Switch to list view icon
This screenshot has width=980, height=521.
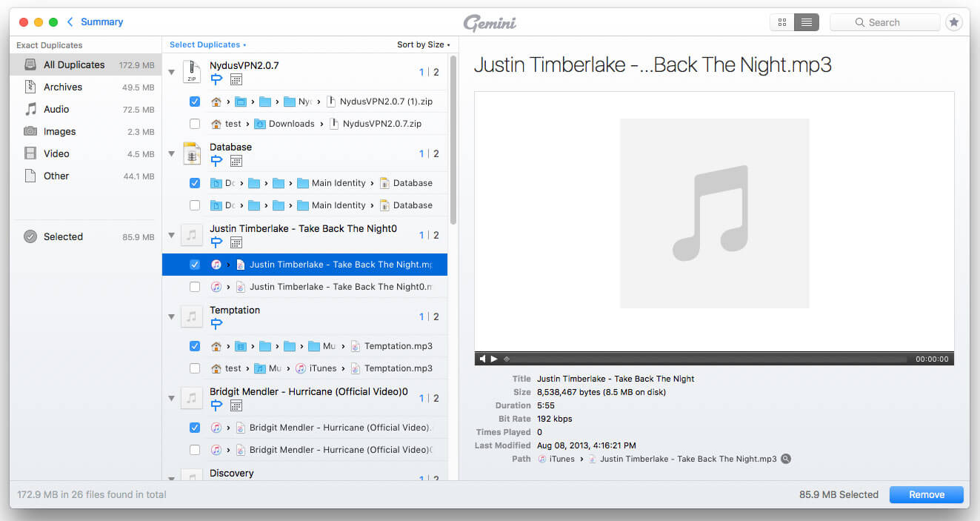click(806, 22)
